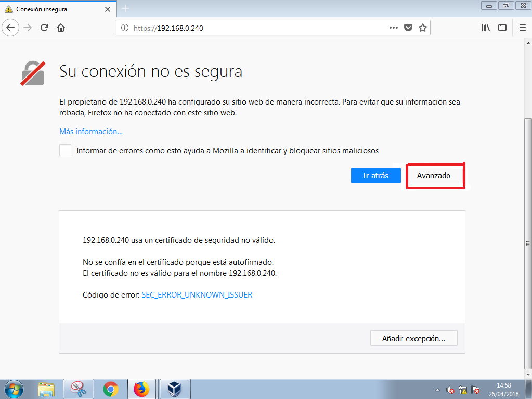Check the report errors to Mozilla checkbox

click(x=65, y=150)
